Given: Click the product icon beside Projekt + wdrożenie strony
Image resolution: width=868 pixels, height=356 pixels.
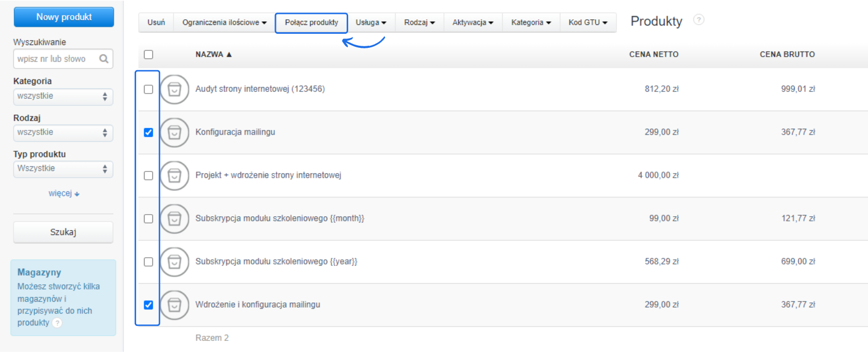Looking at the screenshot, I should 175,176.
